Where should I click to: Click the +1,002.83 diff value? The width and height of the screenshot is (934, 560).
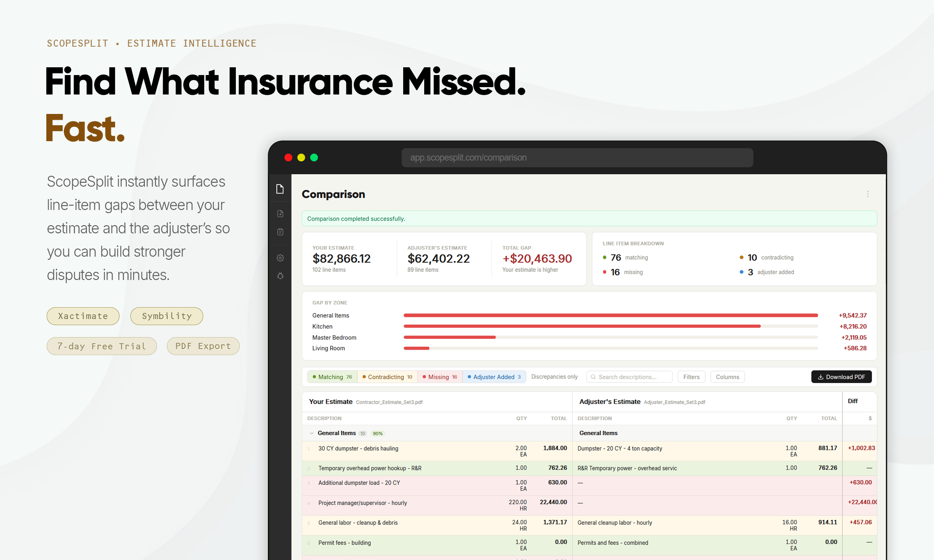(x=861, y=448)
